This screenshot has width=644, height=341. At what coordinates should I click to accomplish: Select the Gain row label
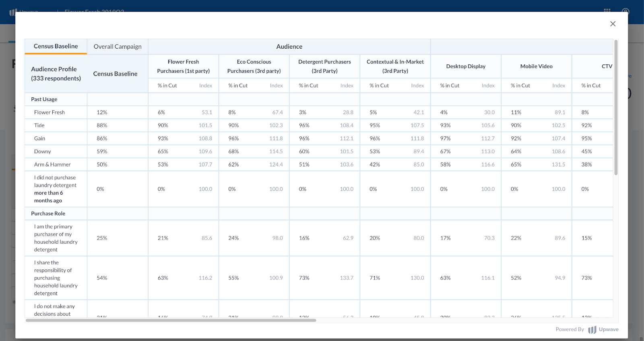pyautogui.click(x=40, y=138)
